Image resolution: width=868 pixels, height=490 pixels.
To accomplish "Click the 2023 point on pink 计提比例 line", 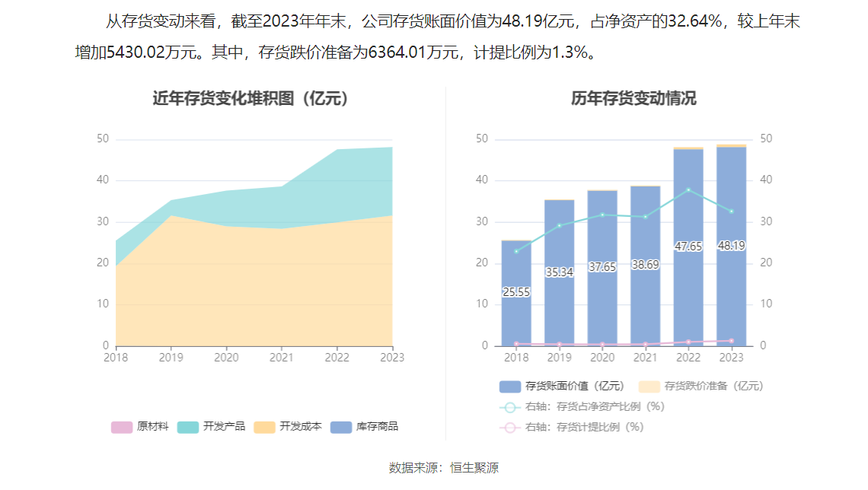I will pos(731,341).
